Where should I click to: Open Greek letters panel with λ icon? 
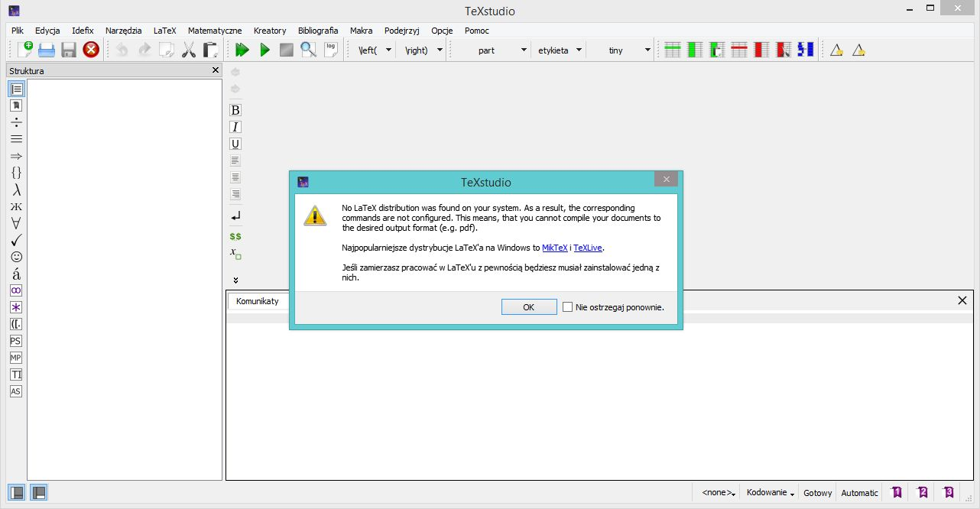pyautogui.click(x=16, y=190)
